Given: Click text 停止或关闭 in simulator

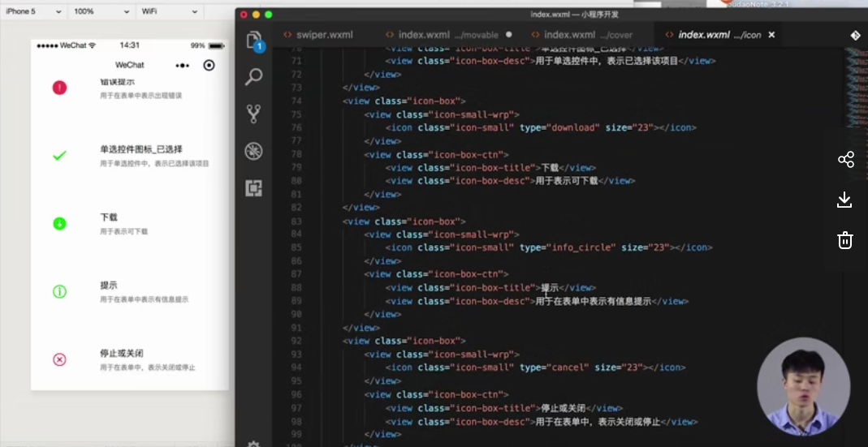Looking at the screenshot, I should (121, 354).
